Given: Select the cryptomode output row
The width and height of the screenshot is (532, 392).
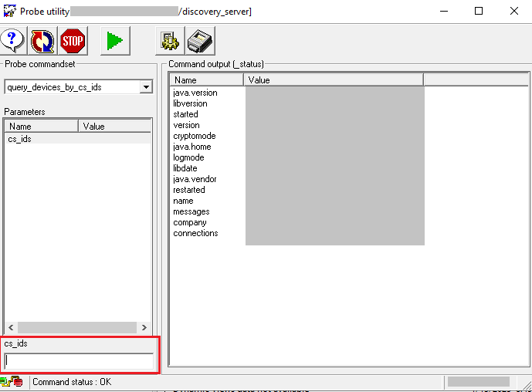Looking at the screenshot, I should coord(195,136).
